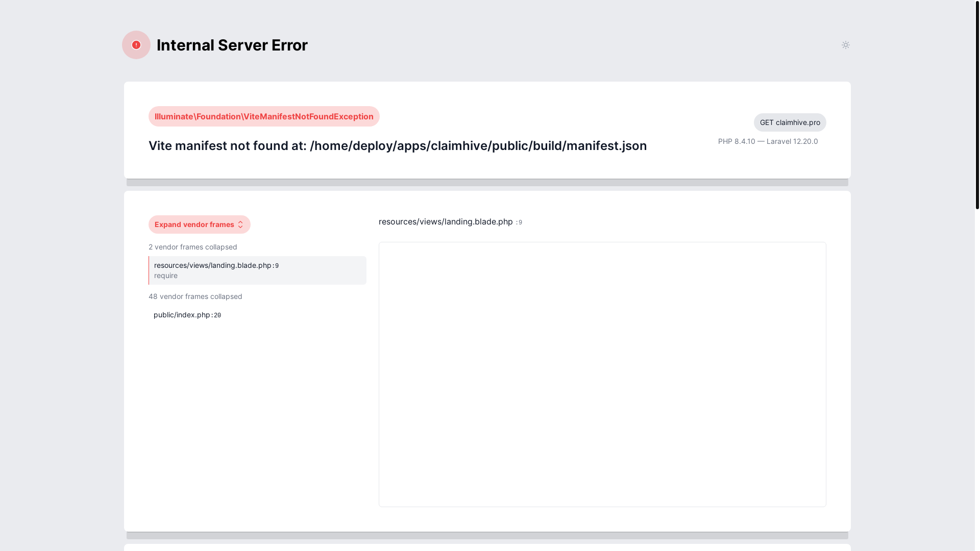This screenshot has height=551, width=980.
Task: Click the PHP 8.4.10 — Laravel 12.20.0 text
Action: tap(768, 141)
